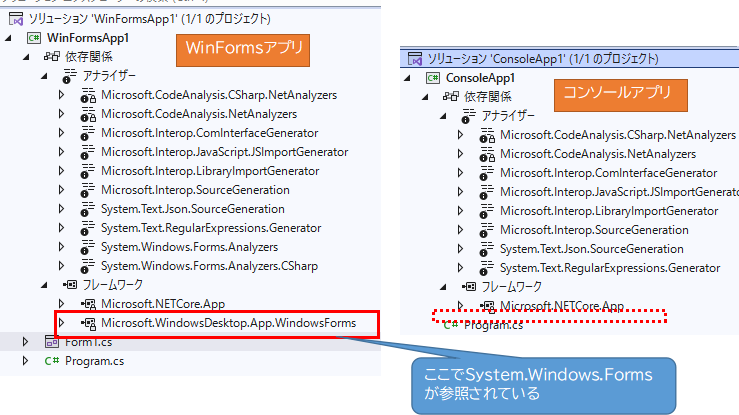Click the 依存関係 icon under WinFormsApp1

coord(51,57)
